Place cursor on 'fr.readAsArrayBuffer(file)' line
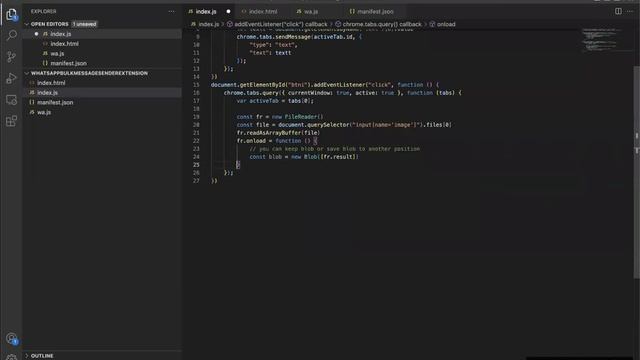Screen dimensions: 640x360 click(x=278, y=133)
